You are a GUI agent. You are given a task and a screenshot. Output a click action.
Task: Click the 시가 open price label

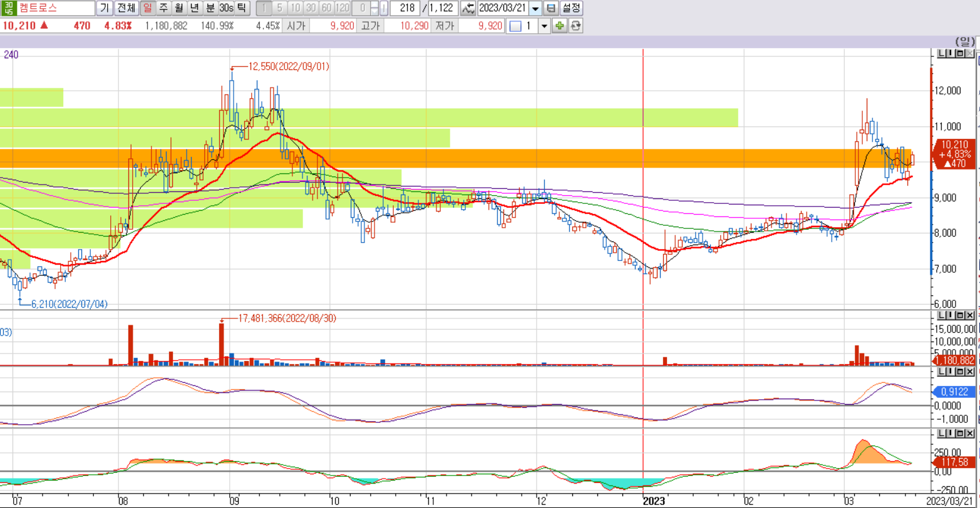click(x=296, y=26)
